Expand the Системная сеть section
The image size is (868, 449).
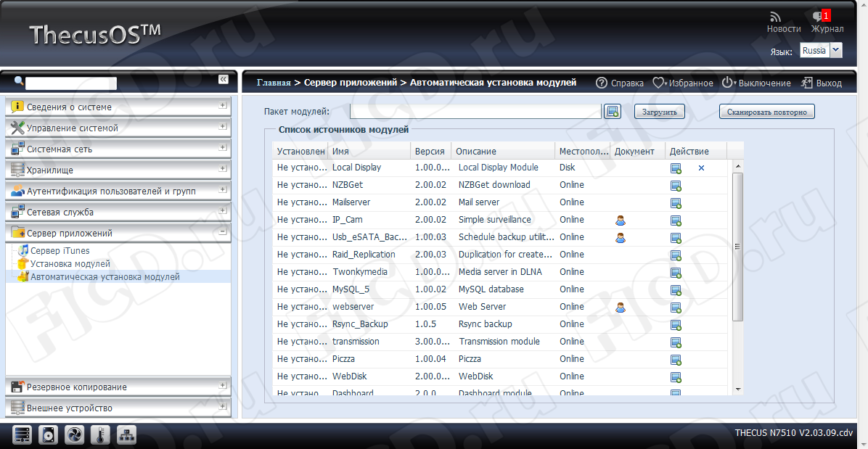coord(223,148)
